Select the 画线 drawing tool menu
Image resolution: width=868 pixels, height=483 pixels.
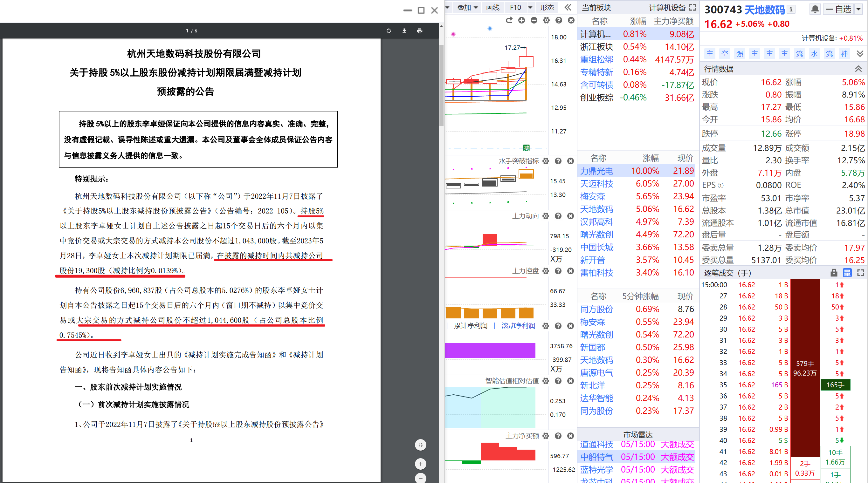coord(493,7)
